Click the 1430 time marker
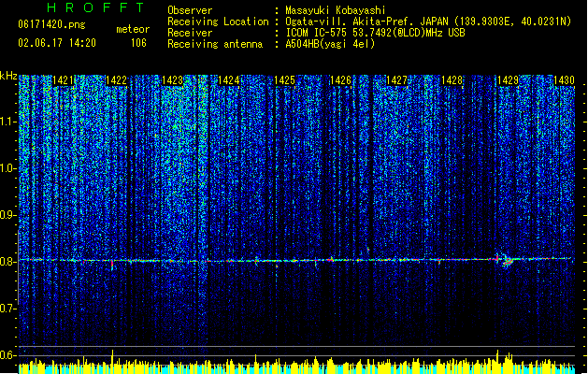 click(564, 80)
